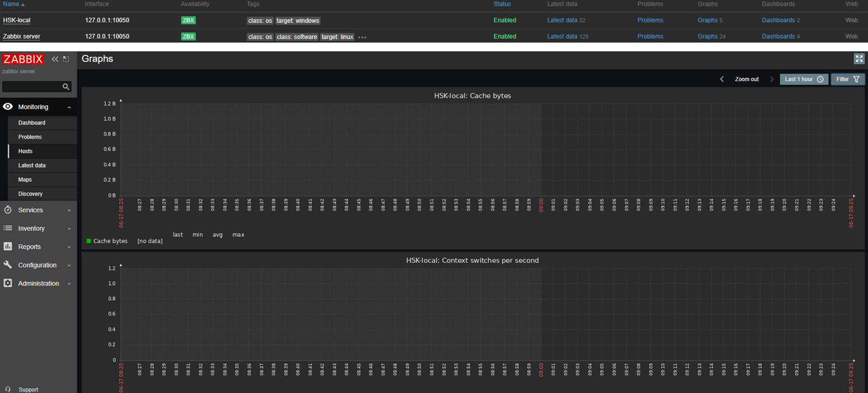Expand the Inventory menu section
Viewport: 868px width, 393px height.
click(x=69, y=229)
